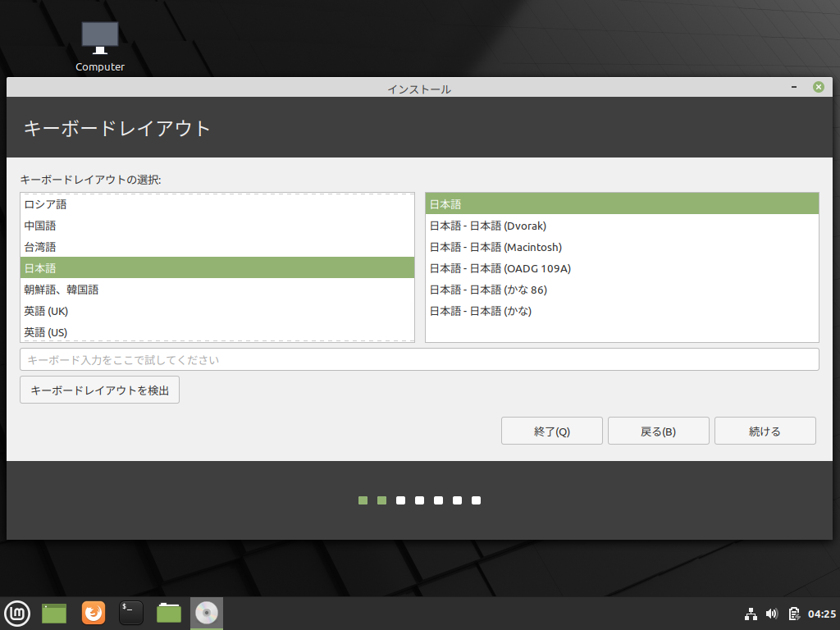Click the keyboard test input field
Viewport: 840px width, 630px height.
click(x=419, y=359)
